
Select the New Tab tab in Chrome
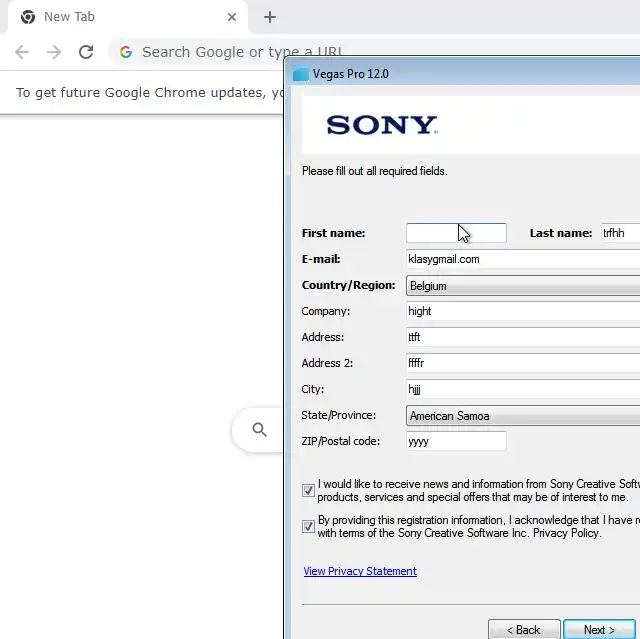[128, 17]
